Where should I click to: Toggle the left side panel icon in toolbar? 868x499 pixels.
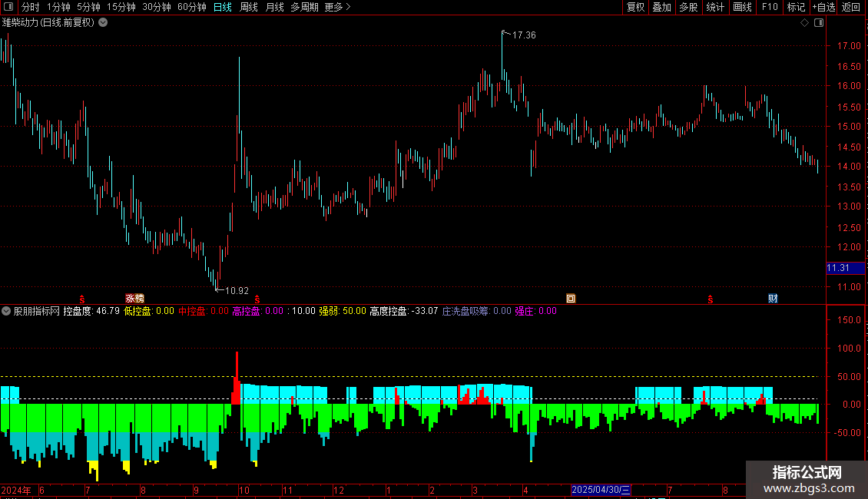tap(8, 7)
